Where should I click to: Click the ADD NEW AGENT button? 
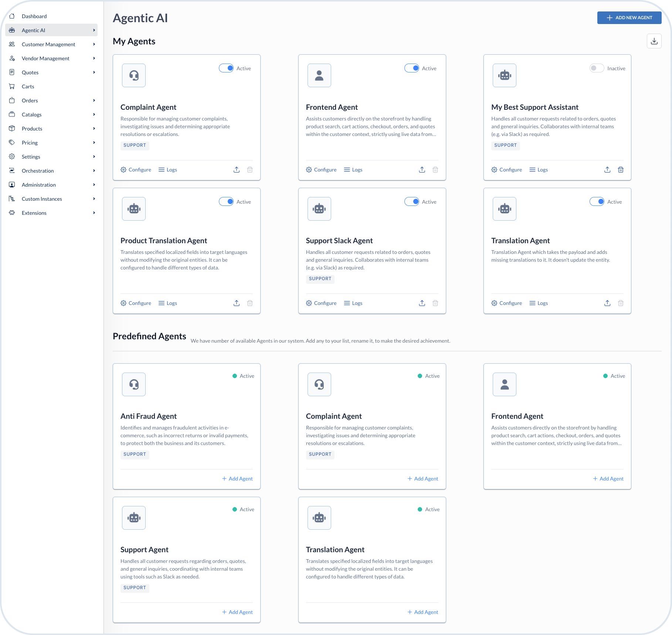tap(629, 17)
